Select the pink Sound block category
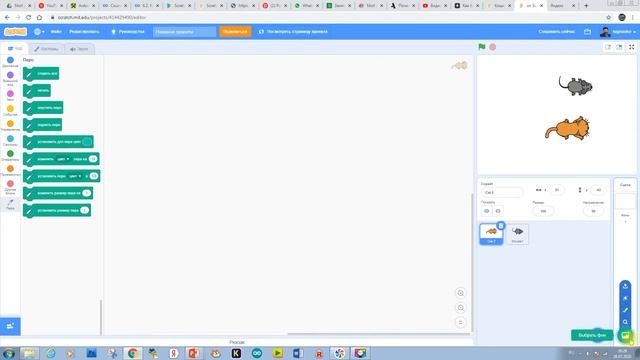 [x=10, y=96]
